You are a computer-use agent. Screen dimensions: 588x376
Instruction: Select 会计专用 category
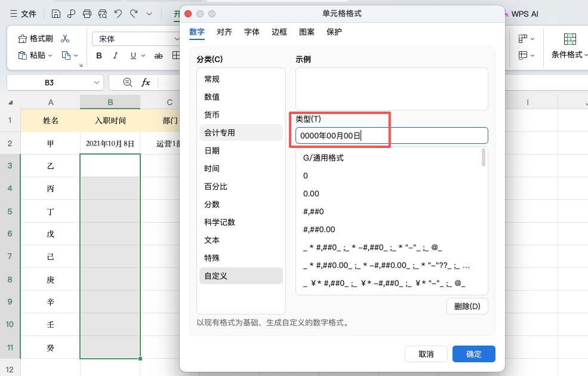(x=241, y=132)
